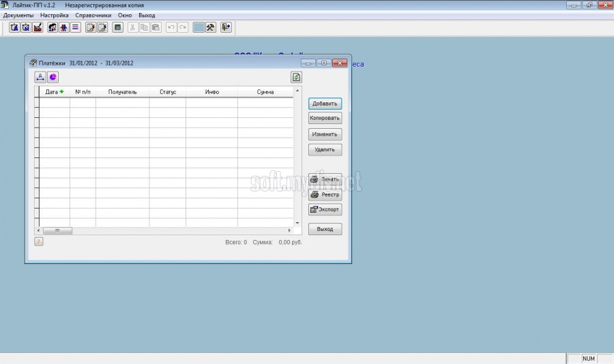Click the scissors Cut toolbar icon

pyautogui.click(x=133, y=27)
